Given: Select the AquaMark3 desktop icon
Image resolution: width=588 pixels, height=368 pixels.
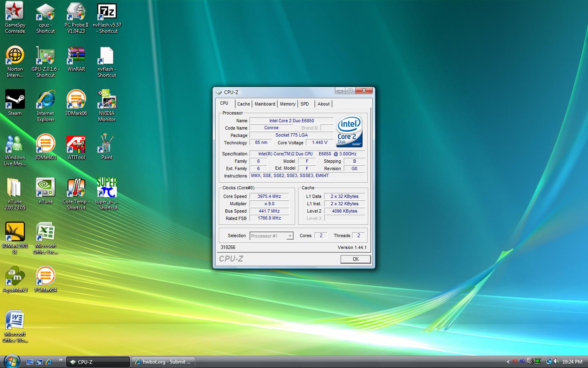Looking at the screenshot, I should [x=15, y=279].
